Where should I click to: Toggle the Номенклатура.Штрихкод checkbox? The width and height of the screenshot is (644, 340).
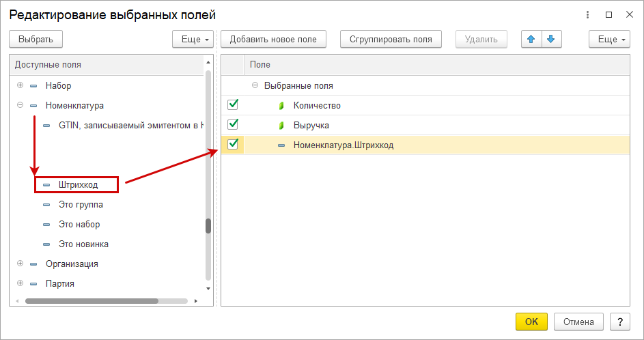click(x=233, y=144)
